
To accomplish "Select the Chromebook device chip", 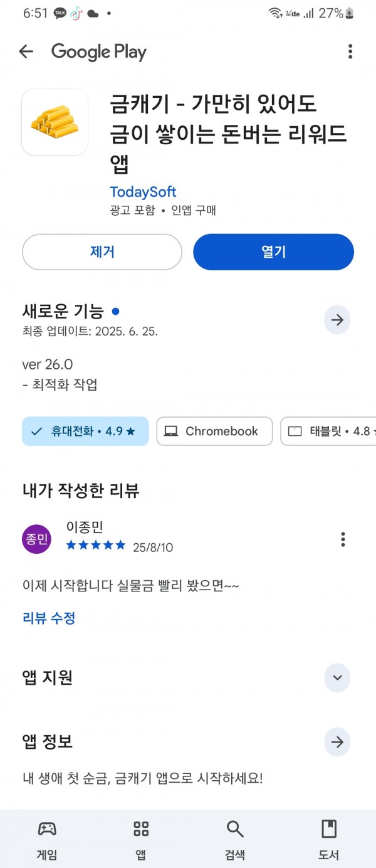I will [x=214, y=431].
